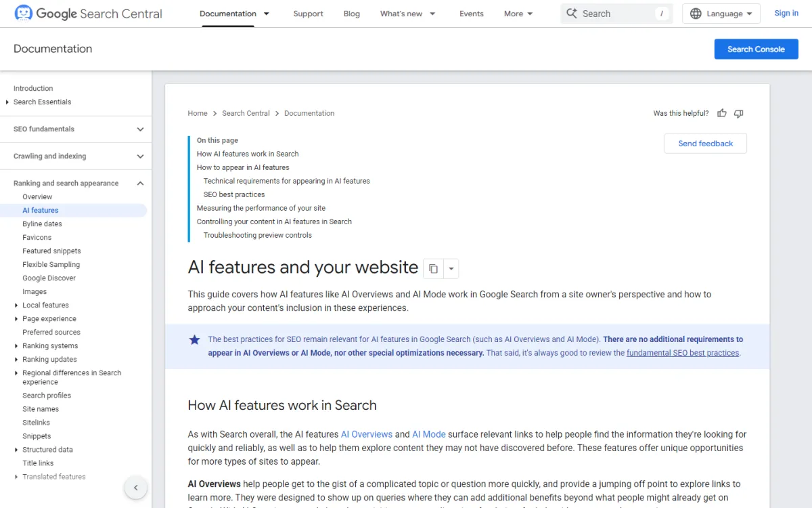The width and height of the screenshot is (812, 508).
Task: Expand Regional differences in Search experience
Action: 16,373
